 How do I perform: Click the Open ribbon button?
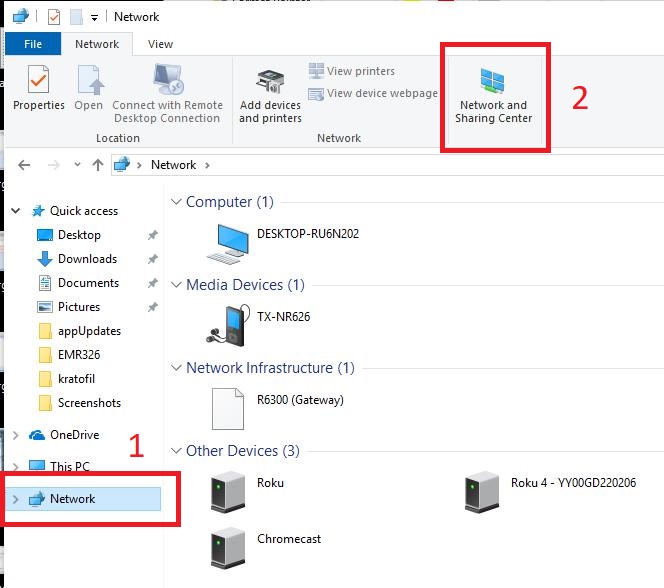[x=89, y=88]
